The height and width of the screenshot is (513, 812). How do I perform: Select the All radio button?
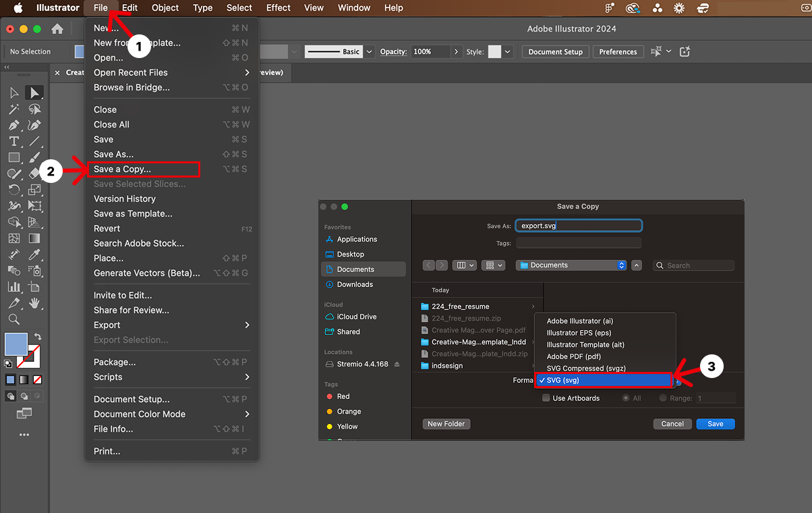(627, 398)
